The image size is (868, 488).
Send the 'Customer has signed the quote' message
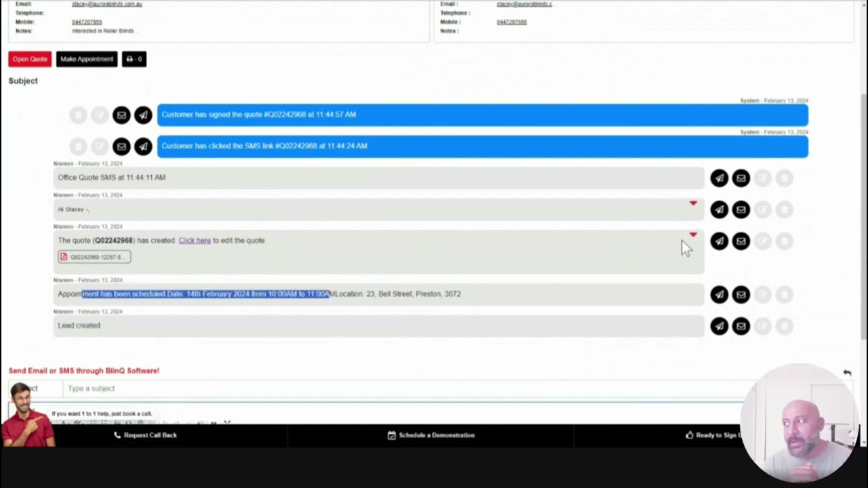pos(143,115)
